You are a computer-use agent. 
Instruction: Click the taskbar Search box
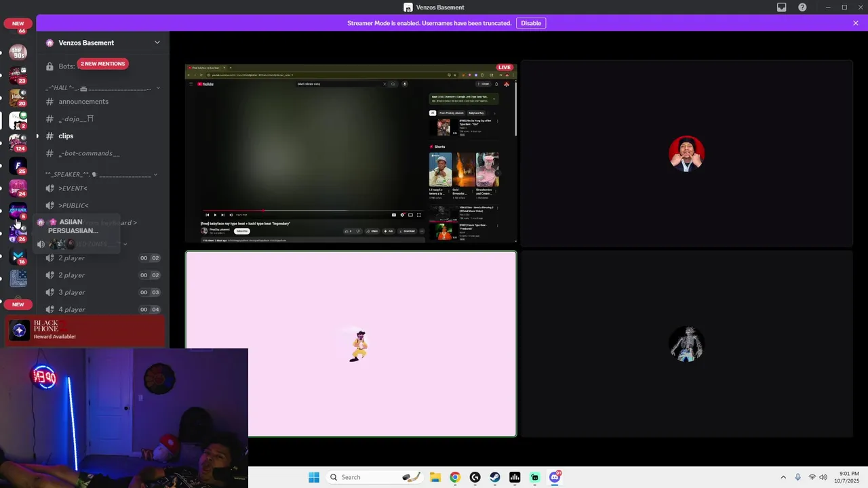point(374,477)
